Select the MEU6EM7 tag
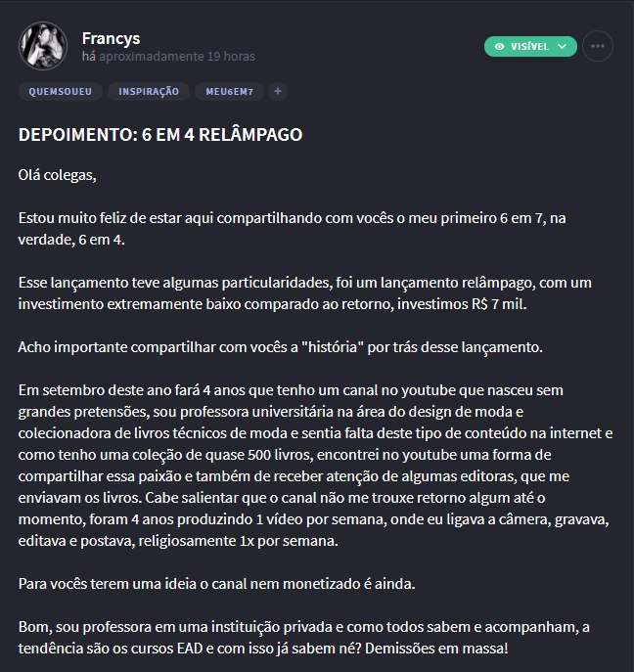634x672 pixels. pos(229,92)
